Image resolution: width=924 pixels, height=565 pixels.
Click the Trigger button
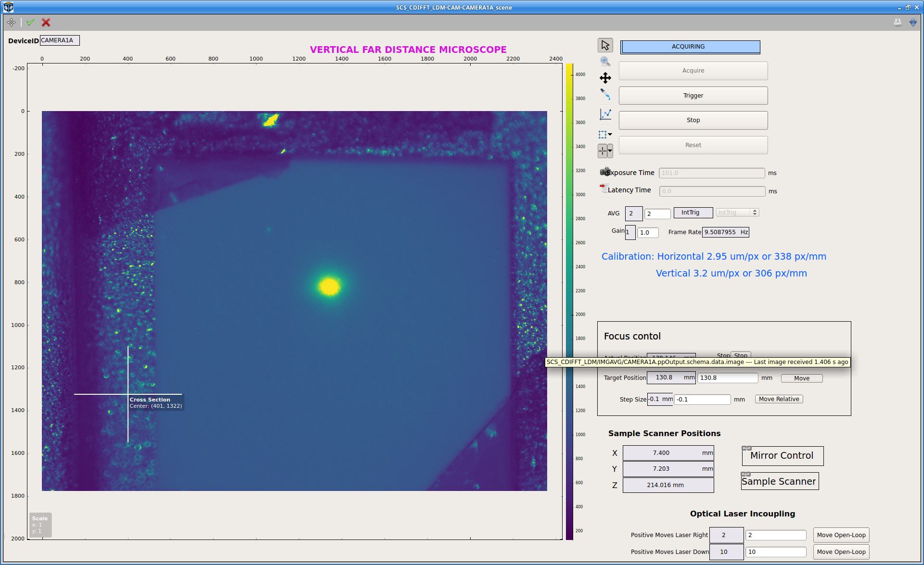point(693,96)
